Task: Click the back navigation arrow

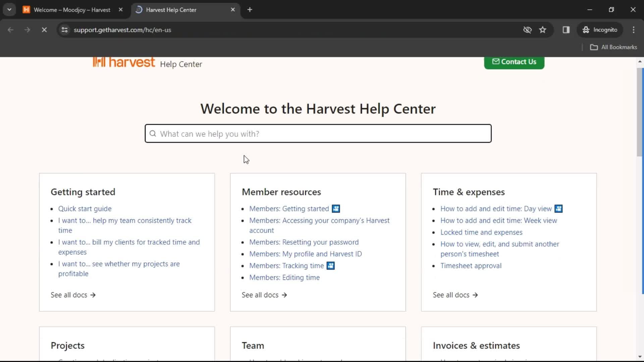Action: [11, 29]
